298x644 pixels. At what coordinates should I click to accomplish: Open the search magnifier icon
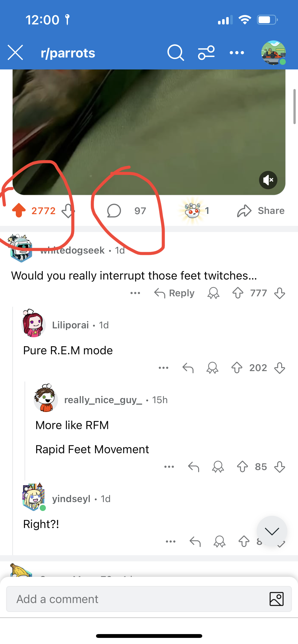(x=175, y=53)
